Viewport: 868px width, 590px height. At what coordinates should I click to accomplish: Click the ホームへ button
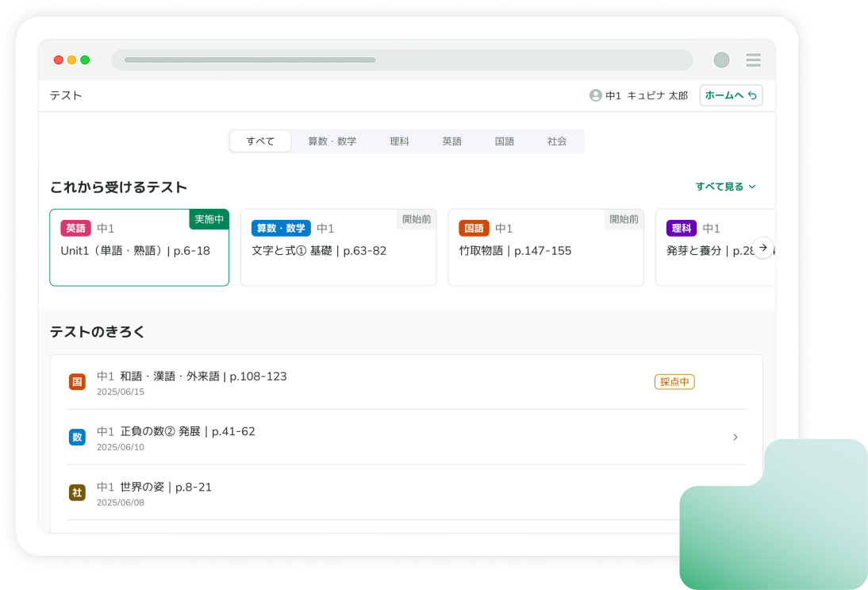tap(731, 95)
